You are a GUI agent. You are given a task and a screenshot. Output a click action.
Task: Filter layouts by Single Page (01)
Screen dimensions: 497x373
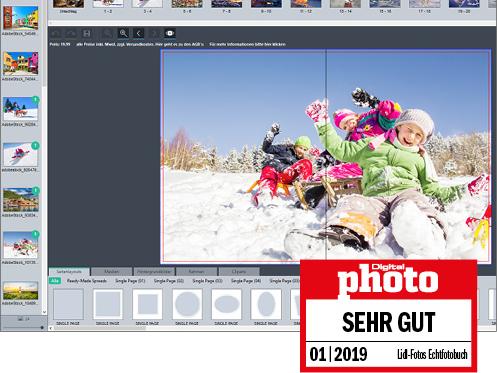click(130, 281)
